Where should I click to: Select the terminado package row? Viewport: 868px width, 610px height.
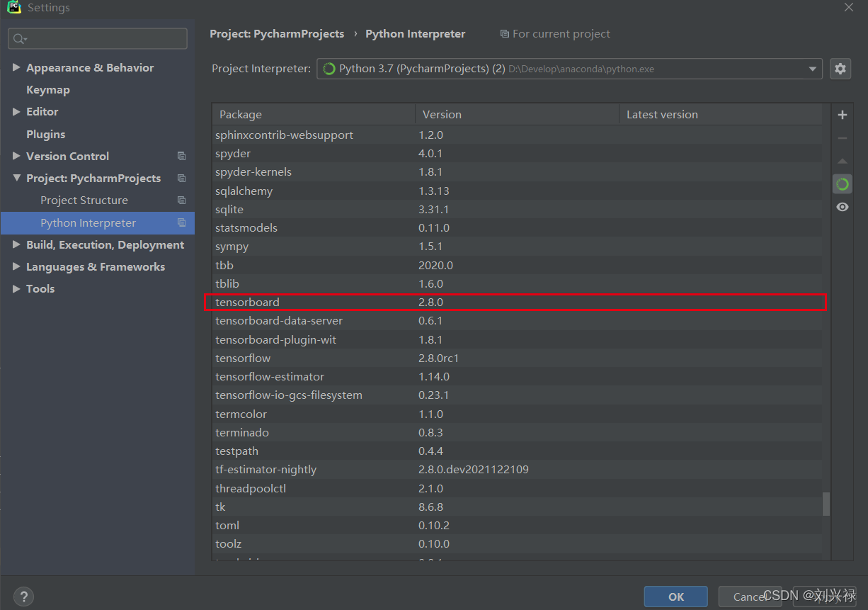point(517,432)
